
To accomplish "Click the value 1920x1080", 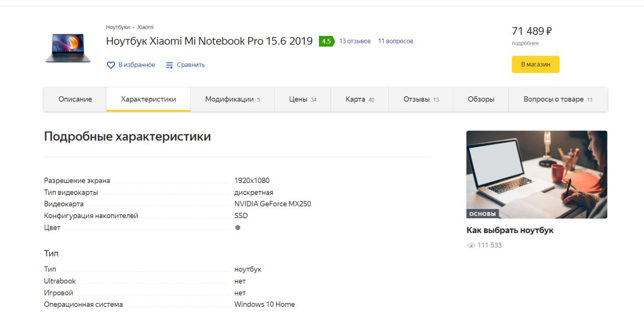I will tap(252, 180).
